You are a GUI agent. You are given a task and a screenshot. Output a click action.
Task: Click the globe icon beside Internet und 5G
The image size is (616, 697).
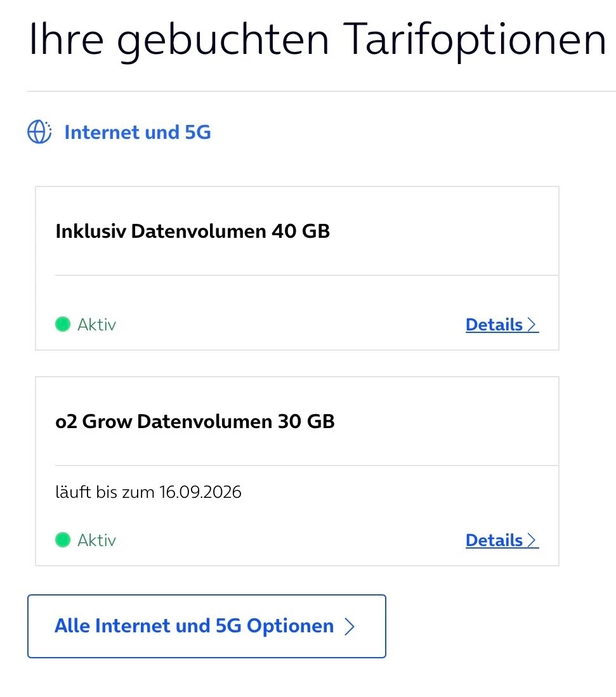[x=39, y=132]
